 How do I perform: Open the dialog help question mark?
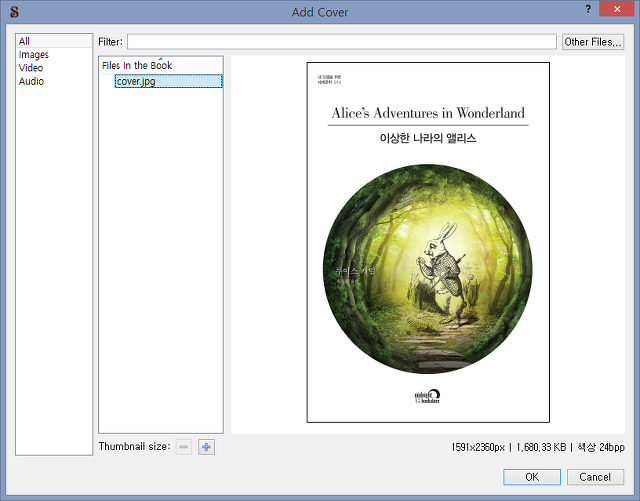[x=588, y=9]
